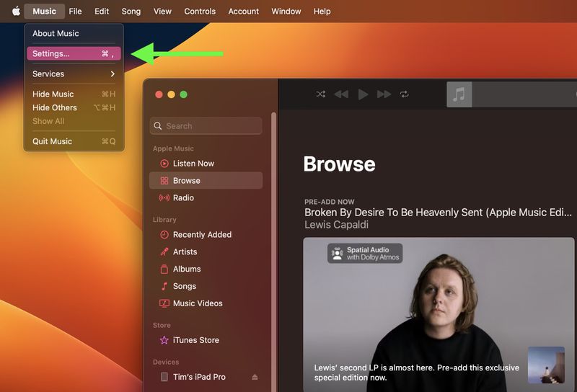Click the rewind previous track button
Image resolution: width=577 pixels, height=392 pixels.
coord(341,94)
